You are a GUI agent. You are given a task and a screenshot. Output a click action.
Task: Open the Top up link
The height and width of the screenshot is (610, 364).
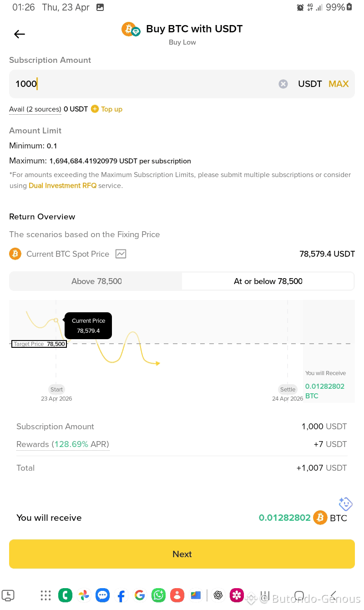pyautogui.click(x=111, y=109)
